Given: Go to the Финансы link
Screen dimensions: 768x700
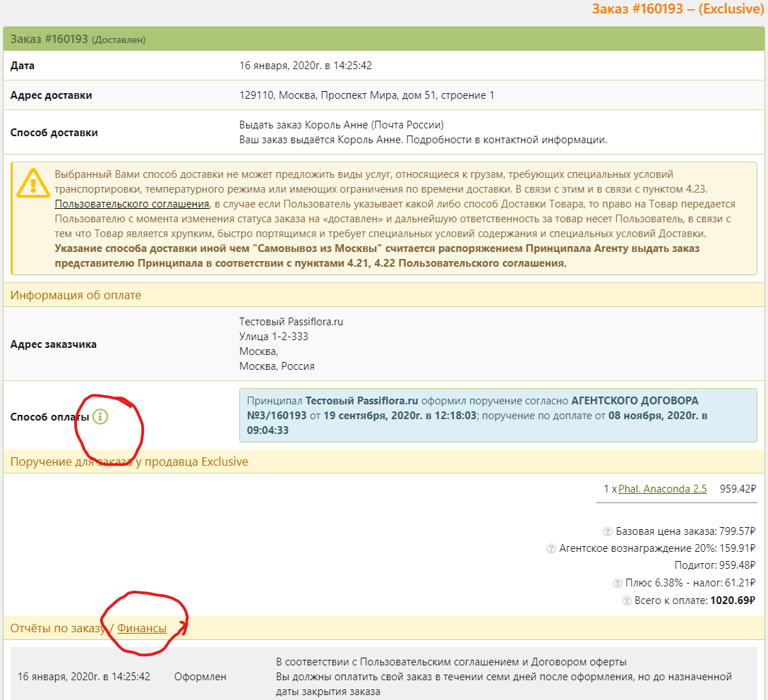Looking at the screenshot, I should (142, 628).
